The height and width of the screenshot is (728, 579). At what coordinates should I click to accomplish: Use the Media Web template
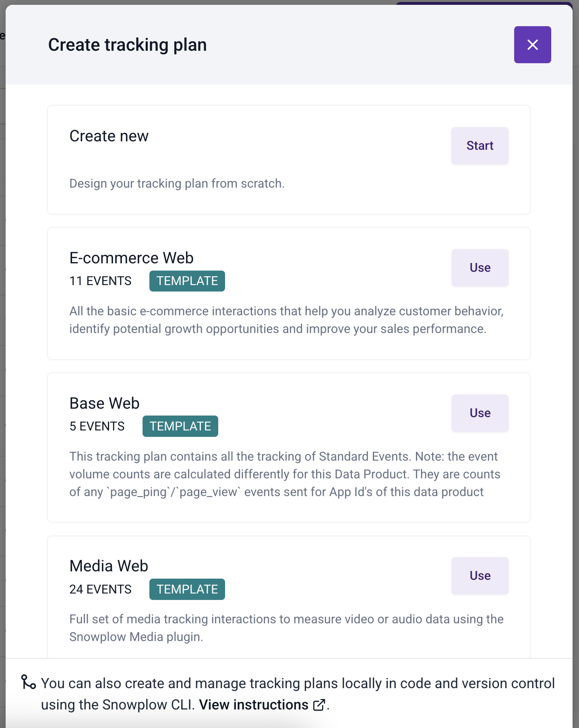[x=480, y=576]
